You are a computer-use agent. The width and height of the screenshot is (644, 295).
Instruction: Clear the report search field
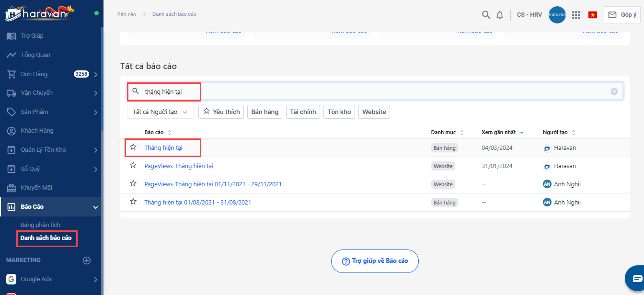click(x=614, y=91)
